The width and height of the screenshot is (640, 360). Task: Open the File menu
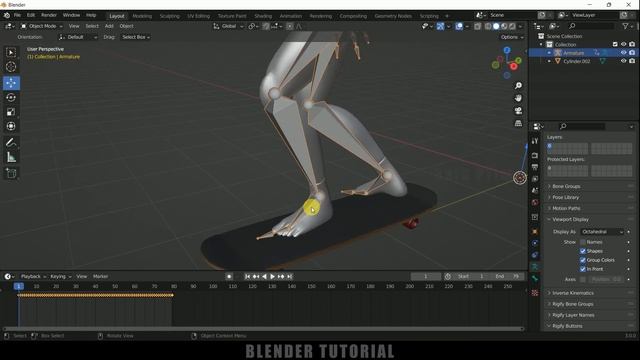17,15
